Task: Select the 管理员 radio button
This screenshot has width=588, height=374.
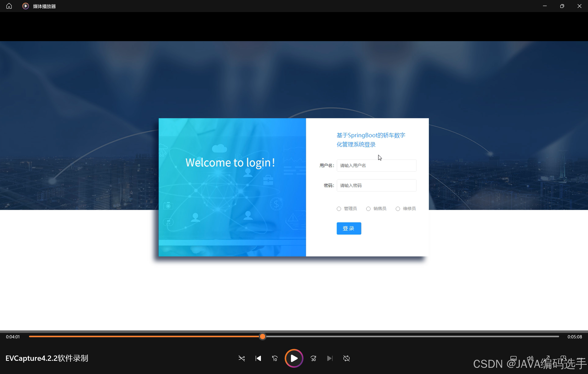Action: click(339, 209)
